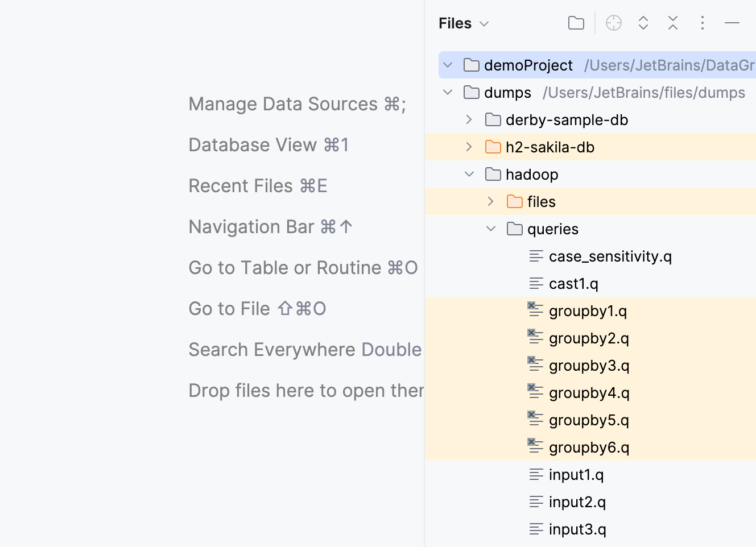This screenshot has height=547, width=756.
Task: Collapse the queries folder
Action: tap(490, 229)
